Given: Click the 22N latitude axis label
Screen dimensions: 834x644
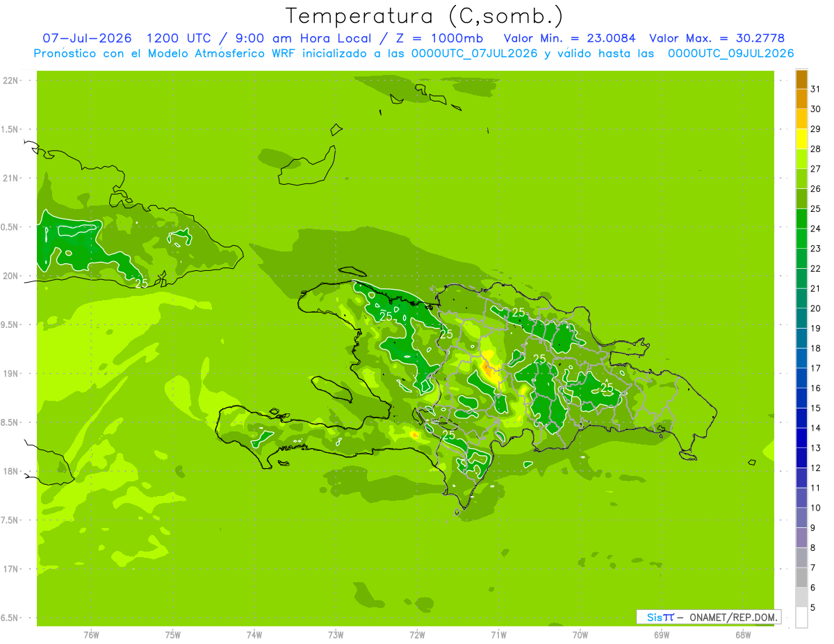Looking at the screenshot, I should tap(10, 81).
